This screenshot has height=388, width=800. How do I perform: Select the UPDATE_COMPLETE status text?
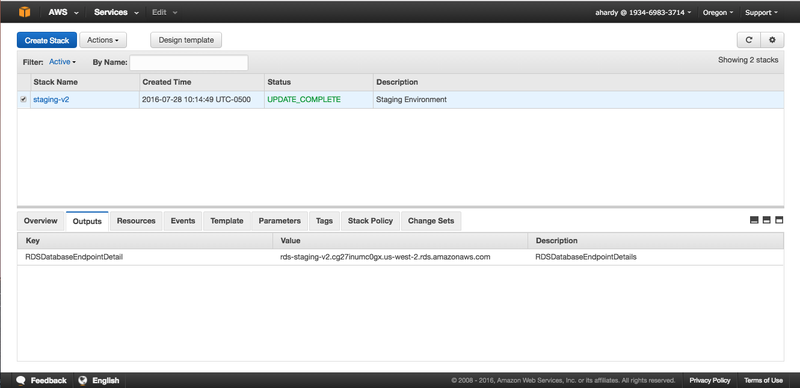(x=304, y=100)
